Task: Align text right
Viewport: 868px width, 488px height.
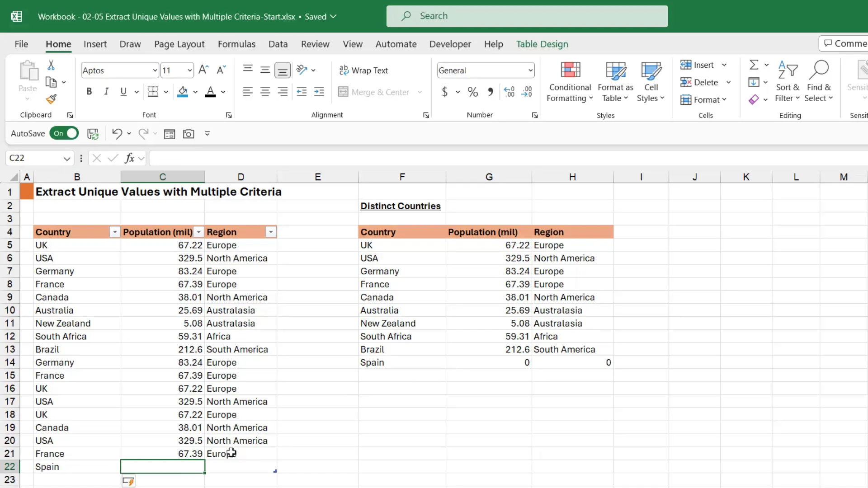Action: pyautogui.click(x=283, y=92)
